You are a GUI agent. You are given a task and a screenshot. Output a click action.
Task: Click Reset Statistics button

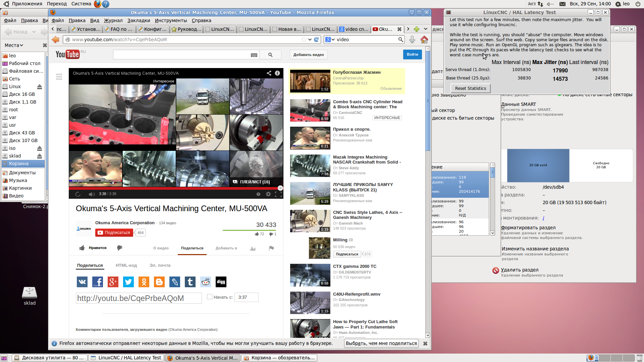pyautogui.click(x=470, y=88)
